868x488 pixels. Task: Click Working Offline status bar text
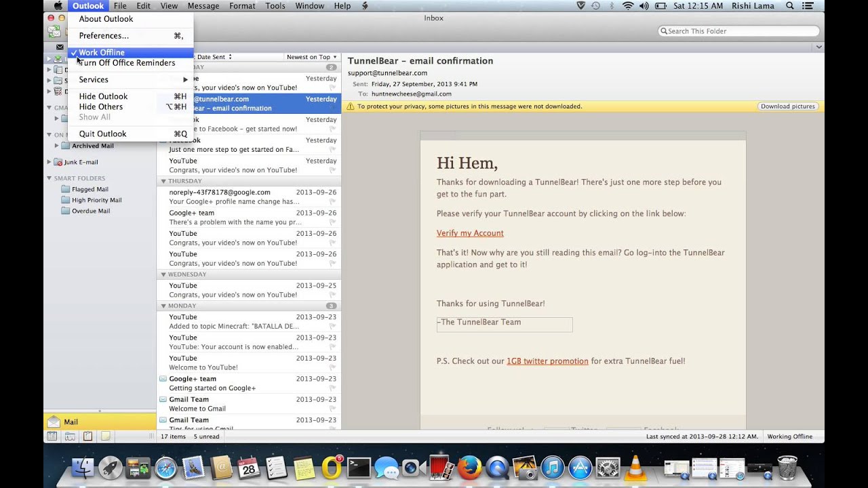789,436
